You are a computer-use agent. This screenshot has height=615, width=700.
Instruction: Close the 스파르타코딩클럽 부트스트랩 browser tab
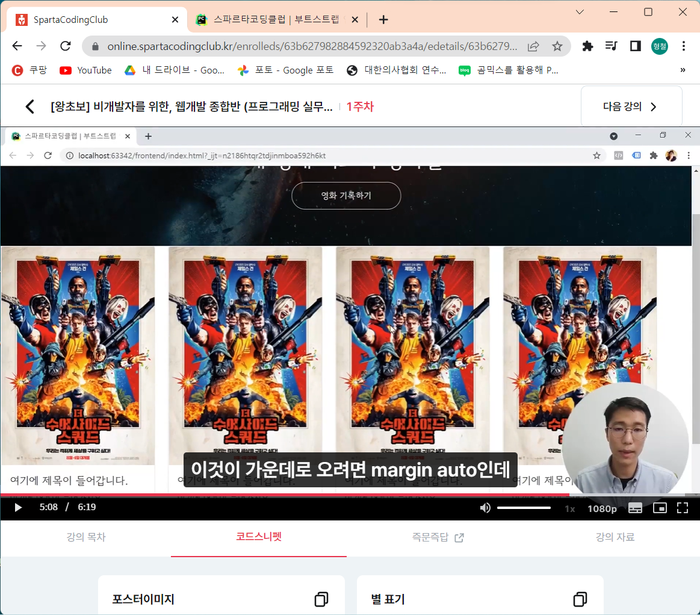tap(355, 20)
